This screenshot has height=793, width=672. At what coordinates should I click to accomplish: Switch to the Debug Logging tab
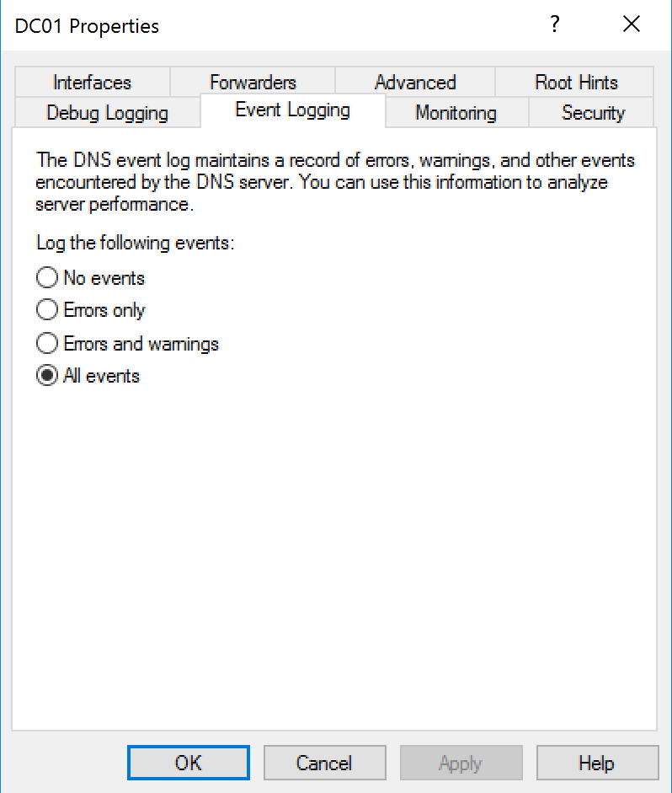pos(106,112)
